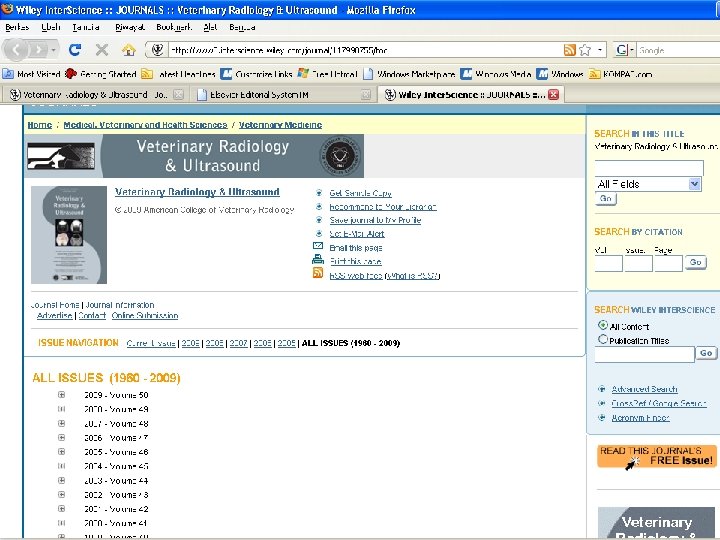Viewport: 720px width, 540px height.
Task: Select the All Content radio button
Action: pyautogui.click(x=603, y=325)
